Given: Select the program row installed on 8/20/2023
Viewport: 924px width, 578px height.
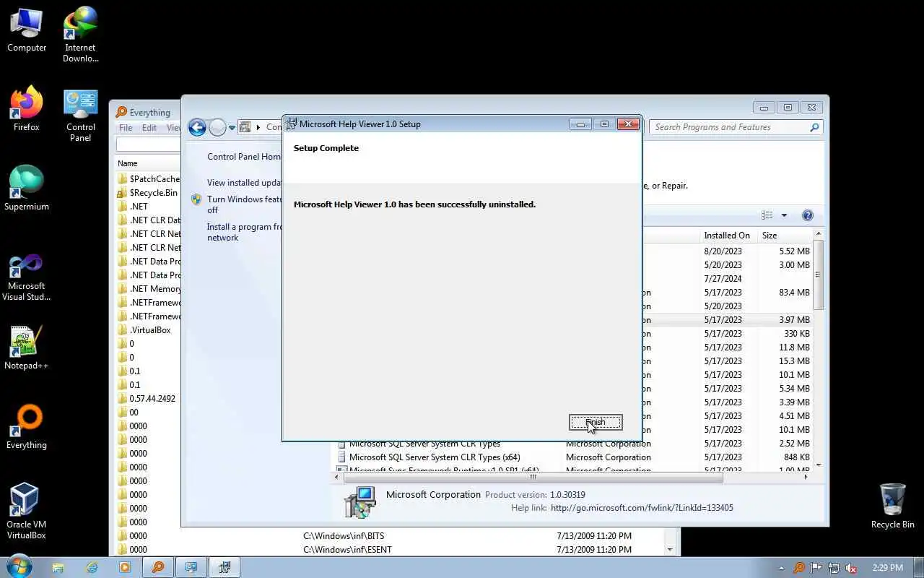Looking at the screenshot, I should pos(727,251).
